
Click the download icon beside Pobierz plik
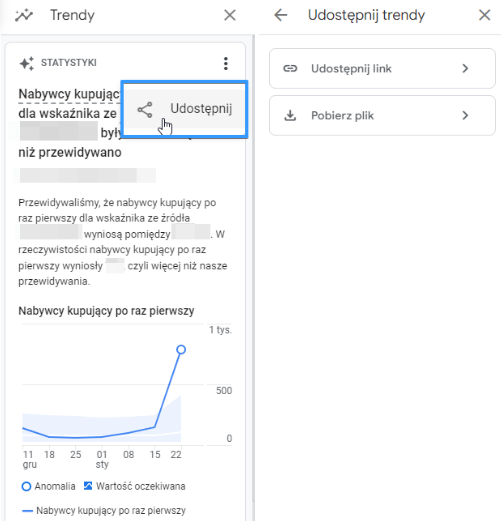(x=290, y=115)
